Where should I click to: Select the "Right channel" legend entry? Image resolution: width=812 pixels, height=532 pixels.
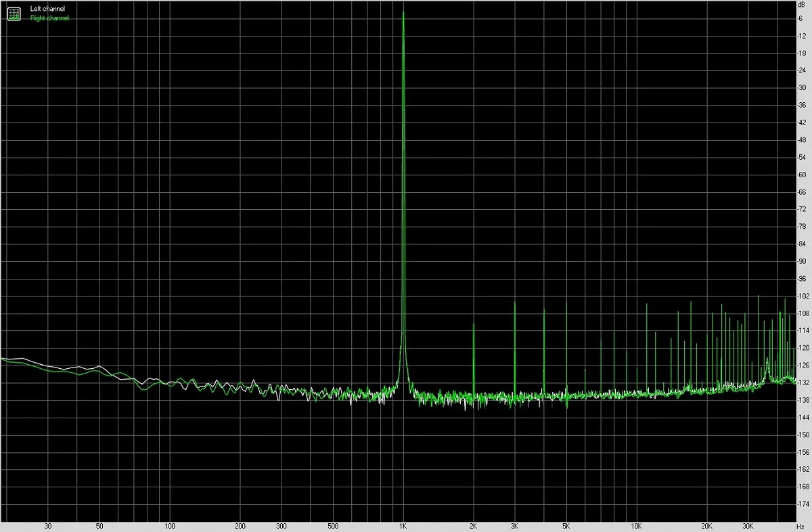coord(49,18)
